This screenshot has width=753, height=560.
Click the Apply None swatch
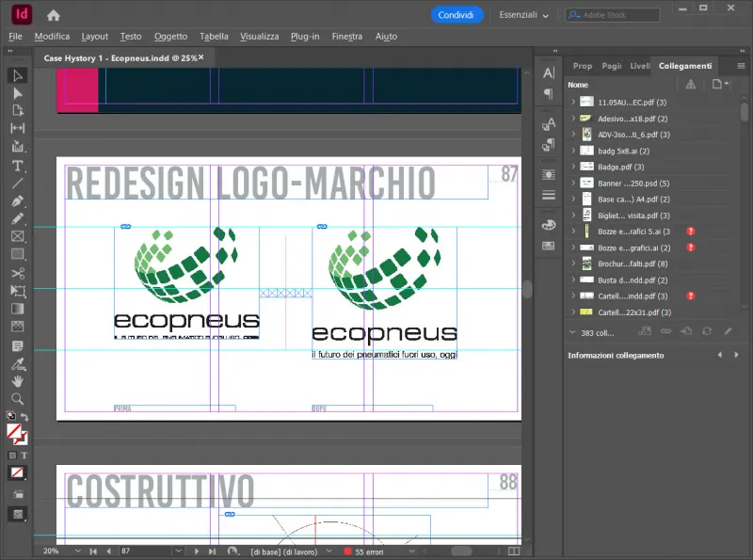click(x=17, y=473)
